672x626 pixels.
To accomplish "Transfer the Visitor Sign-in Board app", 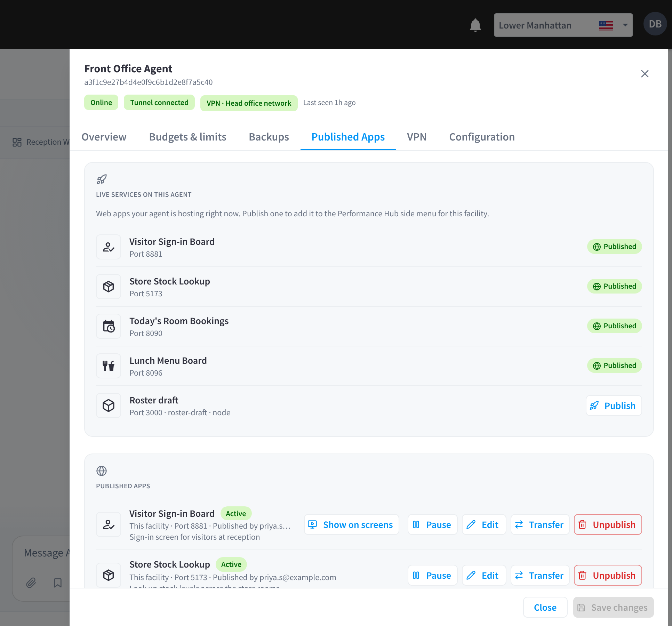I will (x=540, y=524).
